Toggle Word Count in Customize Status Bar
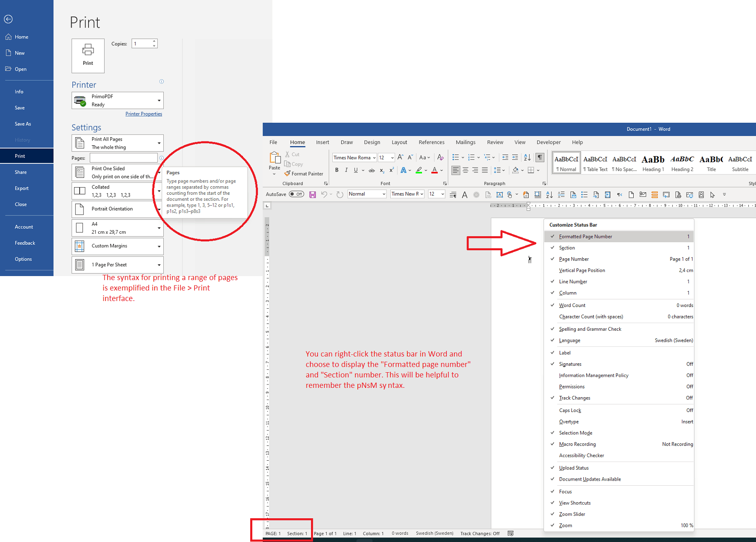Screen dimensions: 756x542 point(619,305)
